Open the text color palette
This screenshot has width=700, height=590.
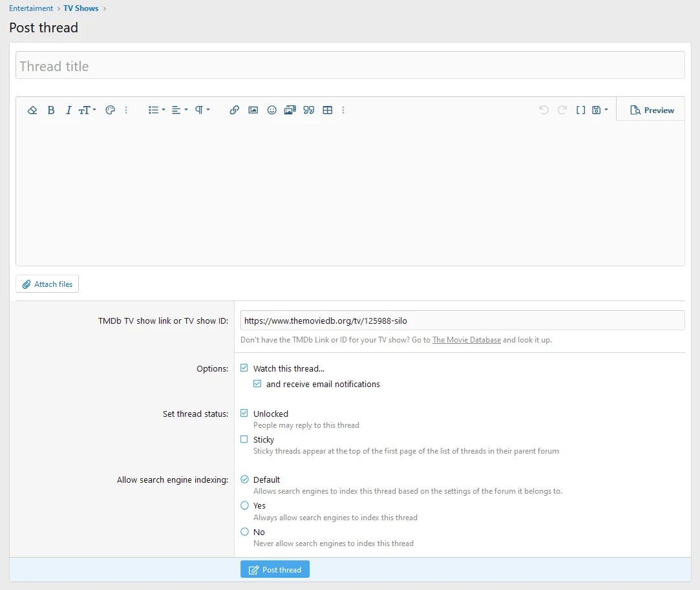tap(110, 111)
